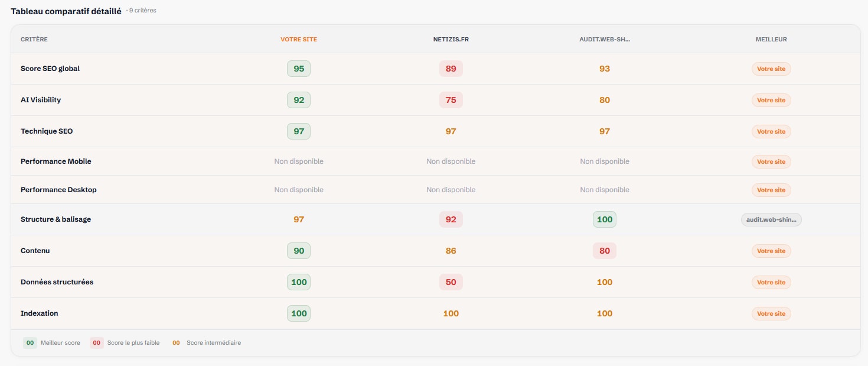Click the green 90 score in Contenu row
Screen dimensions: 868x366
coord(299,251)
